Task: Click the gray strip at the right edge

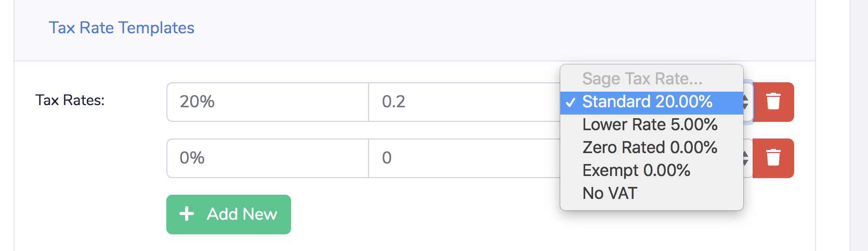Action: tap(859, 126)
